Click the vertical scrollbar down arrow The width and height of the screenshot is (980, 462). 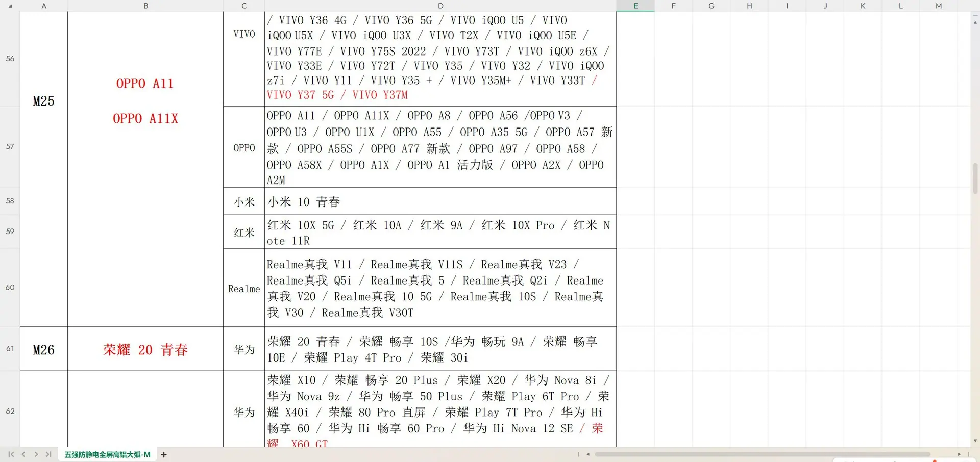[975, 441]
